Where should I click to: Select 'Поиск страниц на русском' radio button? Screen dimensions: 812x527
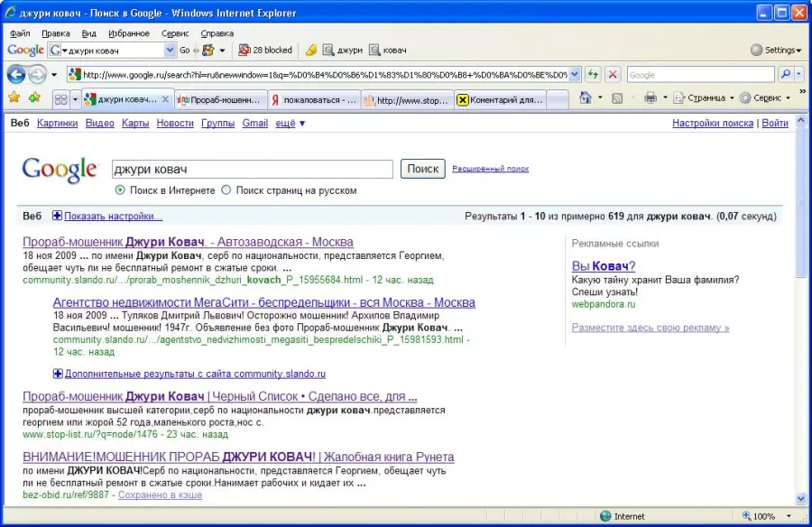coord(226,190)
